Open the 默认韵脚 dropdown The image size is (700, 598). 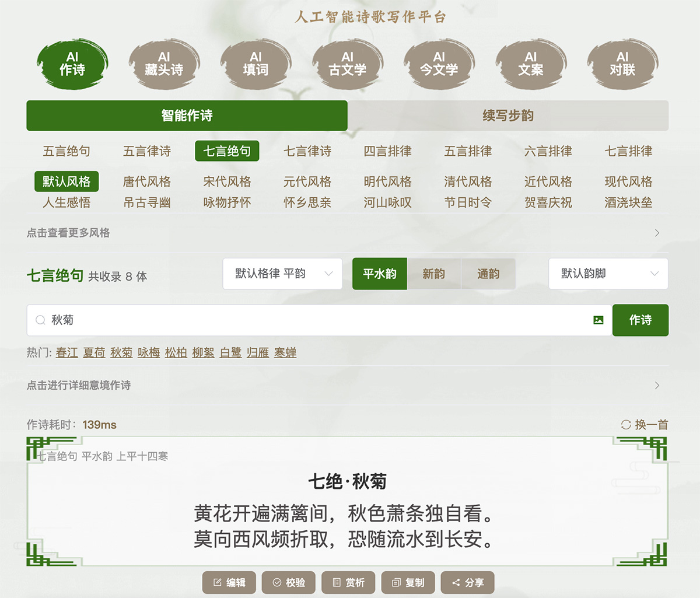pyautogui.click(x=608, y=274)
